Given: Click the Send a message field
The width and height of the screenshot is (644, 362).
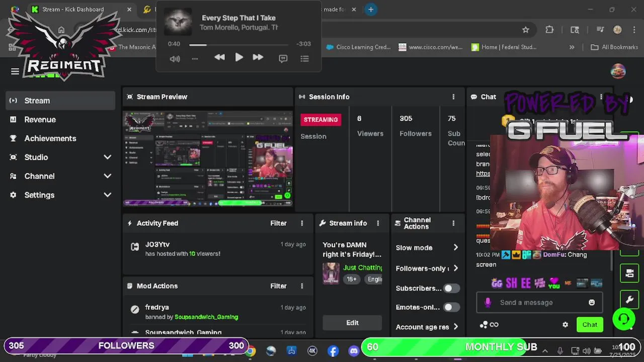Looking at the screenshot, I should point(539,303).
